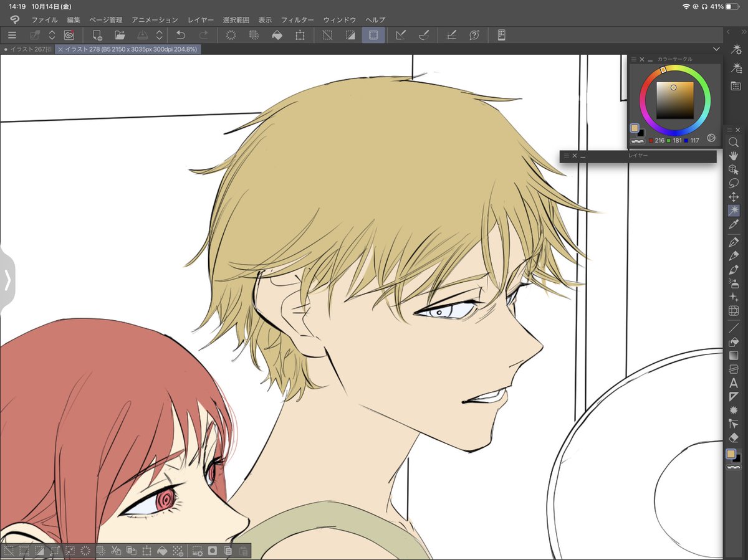Create a new canvas with the New icon
Image resolution: width=748 pixels, height=560 pixels.
click(97, 36)
